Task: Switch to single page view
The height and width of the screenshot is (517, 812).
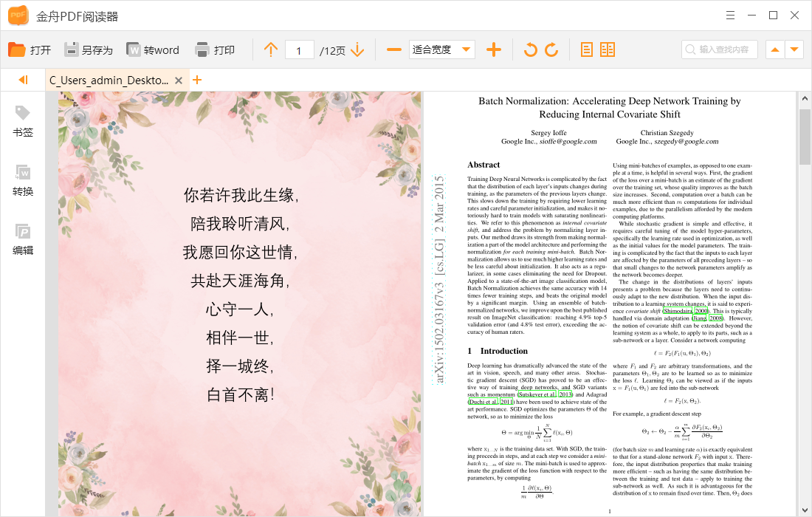Action: coord(586,49)
